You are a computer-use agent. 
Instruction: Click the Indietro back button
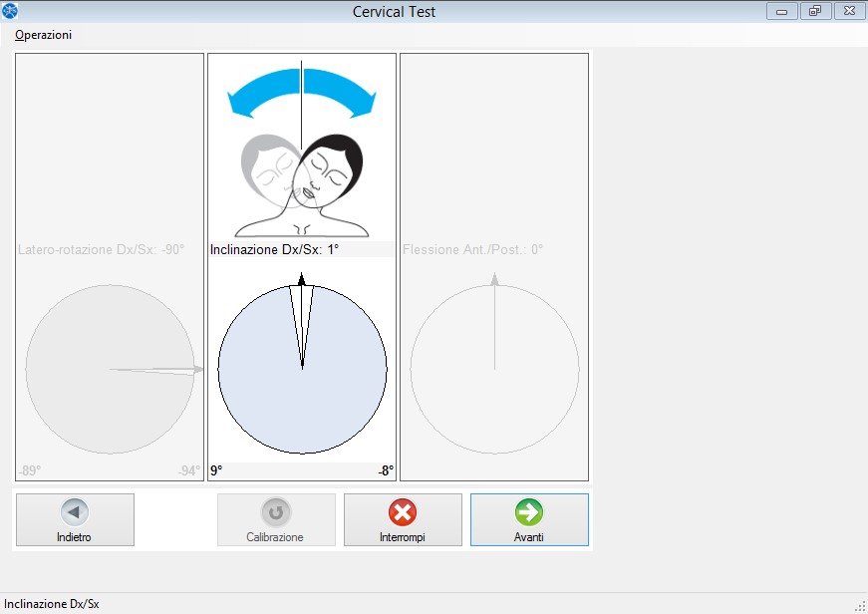tap(75, 519)
